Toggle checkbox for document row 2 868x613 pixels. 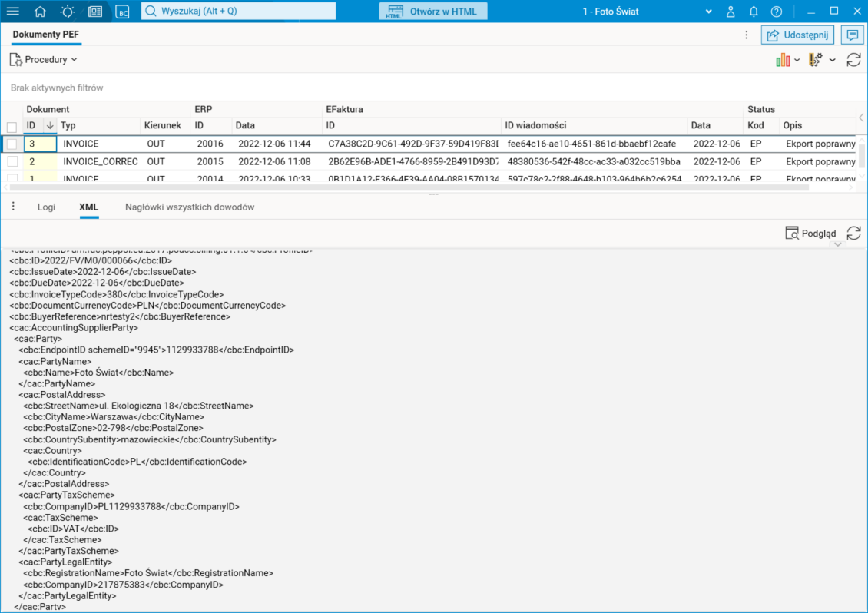[x=12, y=161]
